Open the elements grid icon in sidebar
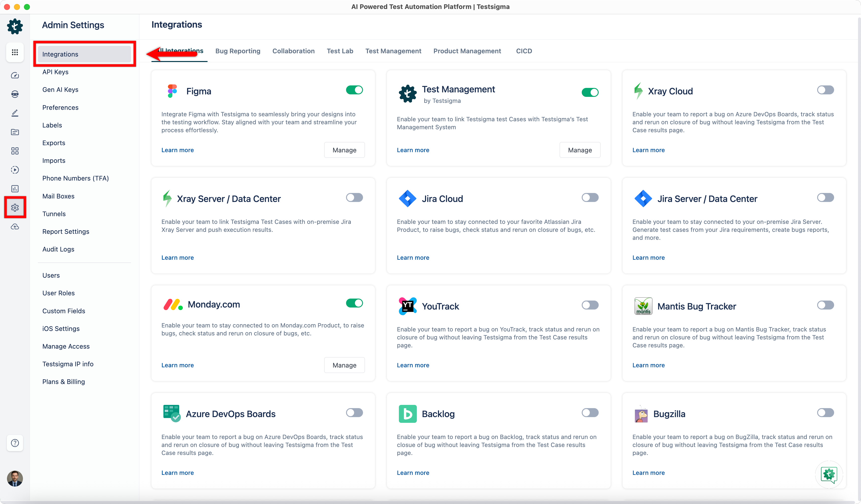 (15, 151)
